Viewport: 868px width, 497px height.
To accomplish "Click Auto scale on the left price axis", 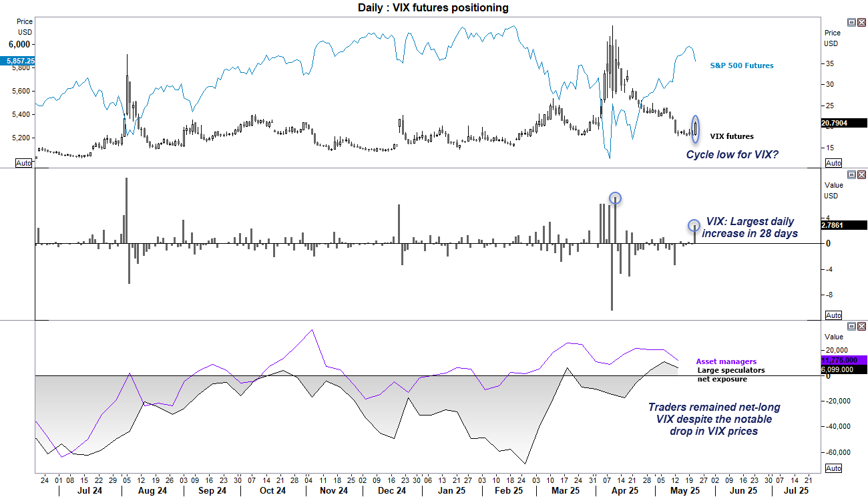I will tap(23, 162).
